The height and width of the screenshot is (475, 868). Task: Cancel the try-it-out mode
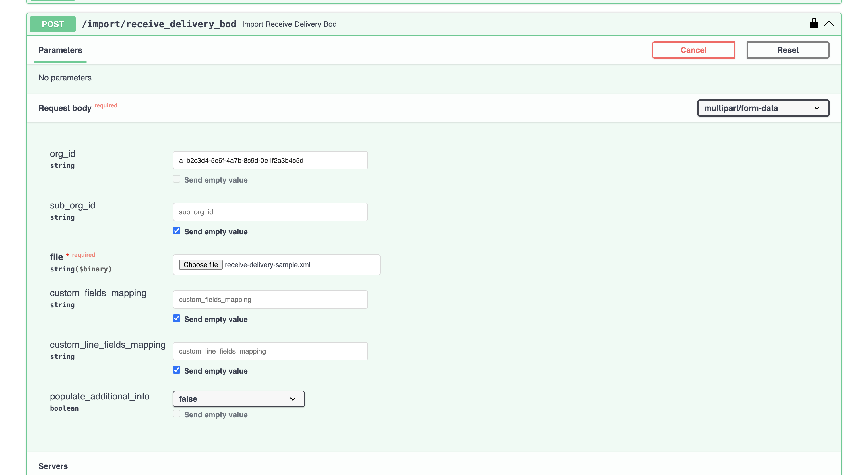693,50
